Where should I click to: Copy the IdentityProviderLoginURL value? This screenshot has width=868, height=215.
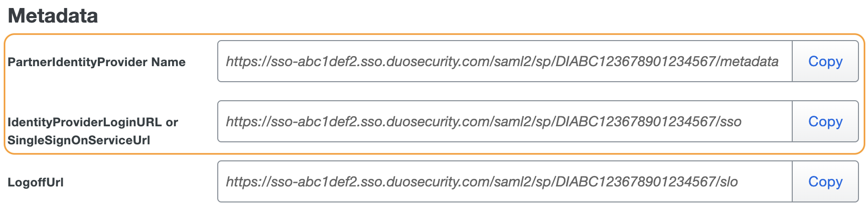tap(825, 121)
